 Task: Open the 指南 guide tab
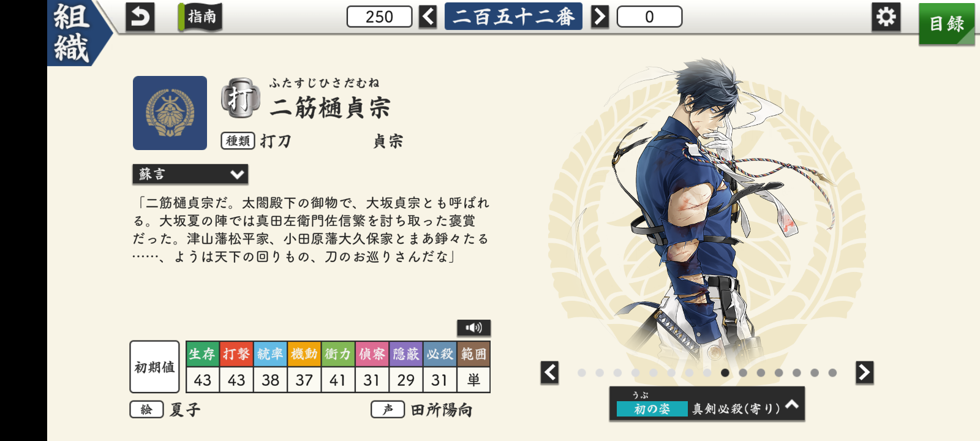(201, 17)
